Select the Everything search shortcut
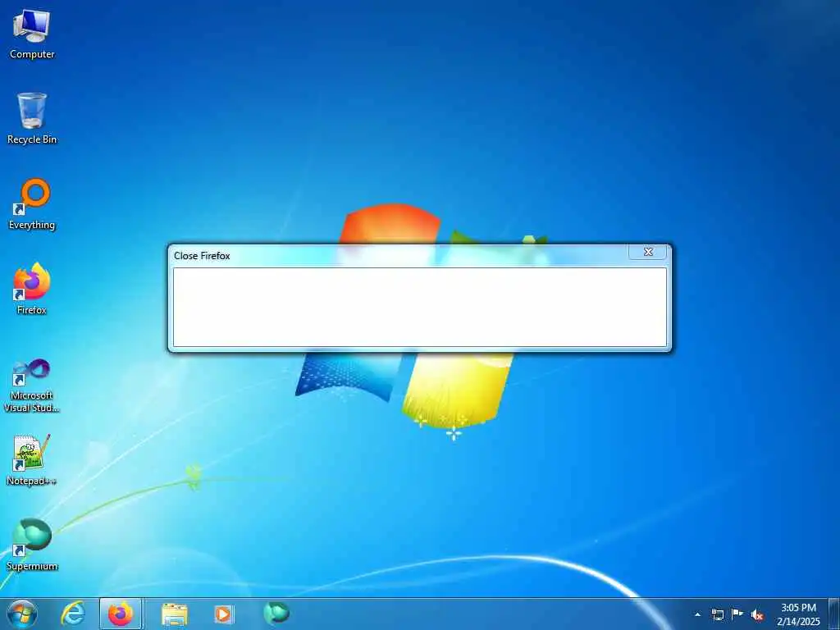This screenshot has width=840, height=630. pos(32,203)
